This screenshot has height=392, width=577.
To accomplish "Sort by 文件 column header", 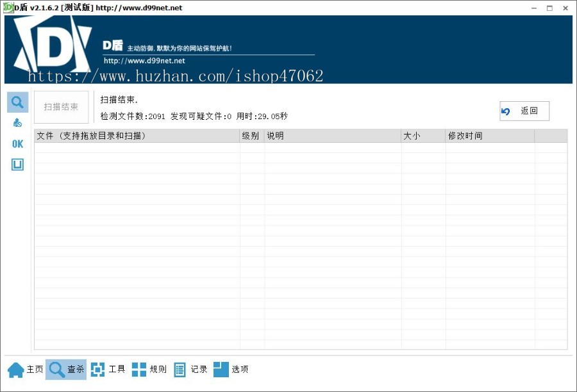I will (x=137, y=136).
